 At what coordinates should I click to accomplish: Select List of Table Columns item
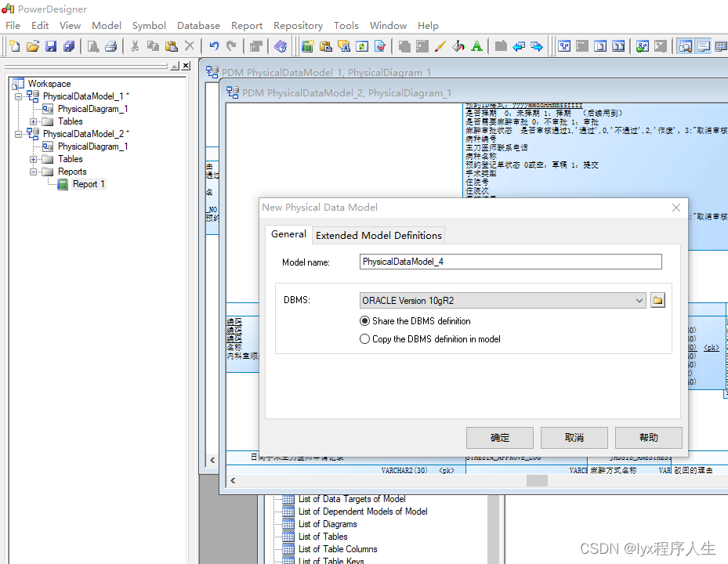tap(338, 549)
